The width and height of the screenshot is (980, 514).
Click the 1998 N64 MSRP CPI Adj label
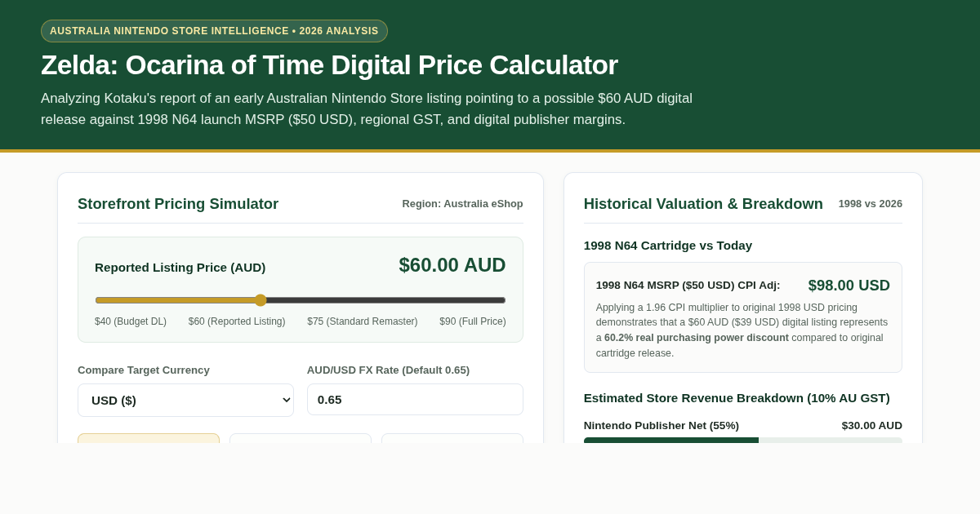click(x=688, y=286)
